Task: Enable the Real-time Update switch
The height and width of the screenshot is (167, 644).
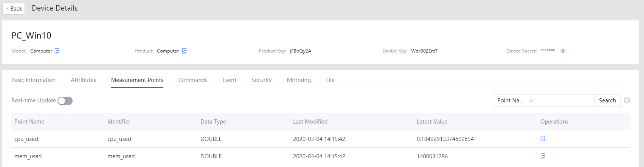Action: [65, 101]
